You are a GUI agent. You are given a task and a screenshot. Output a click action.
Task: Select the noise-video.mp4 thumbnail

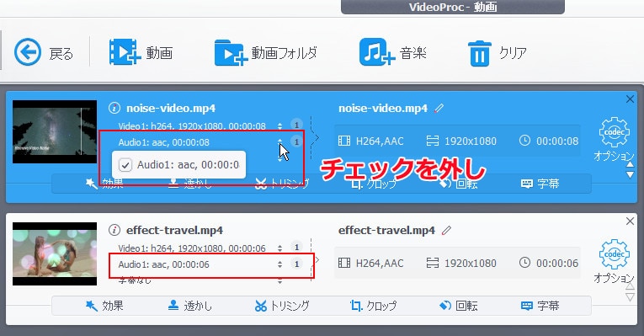click(55, 132)
